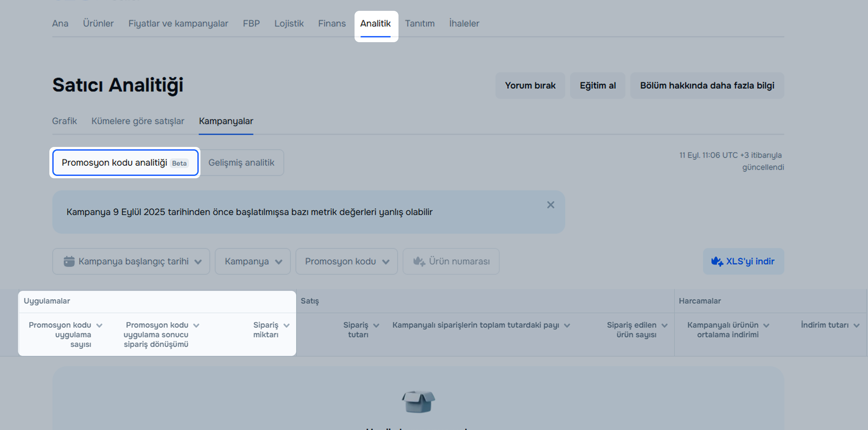Viewport: 868px width, 430px height.
Task: Go to the Grafik tab
Action: (64, 121)
